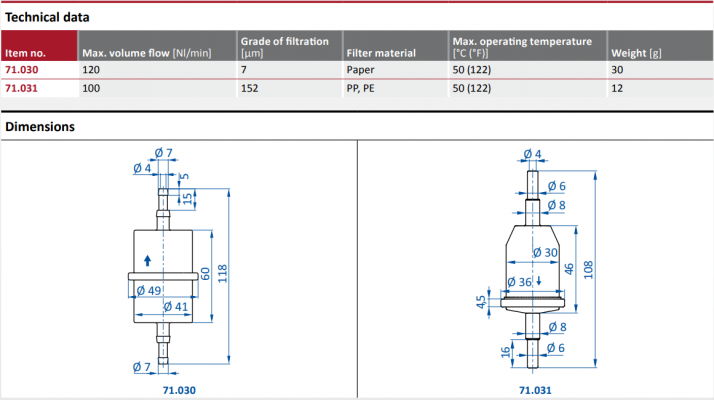Click the PP, PE filter material cell

(x=362, y=89)
